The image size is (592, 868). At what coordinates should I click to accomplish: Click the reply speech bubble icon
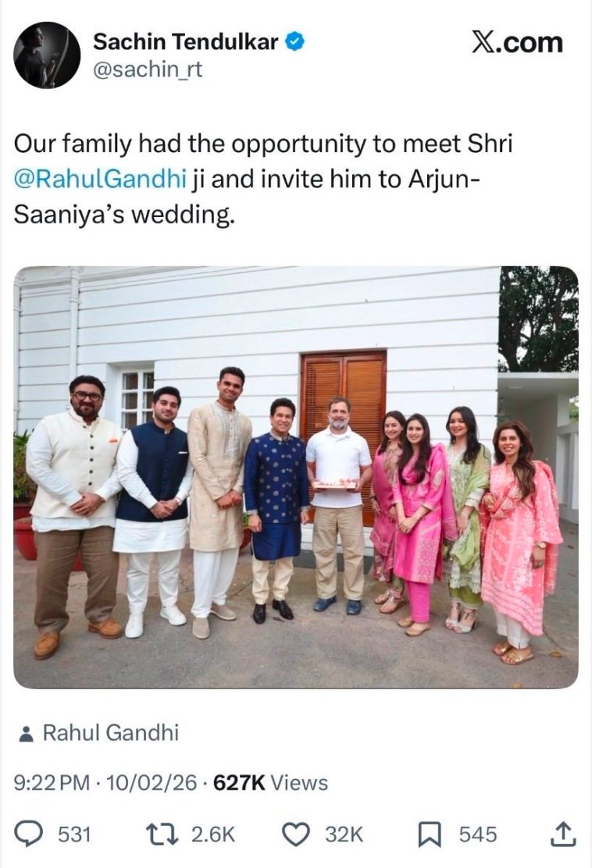39,834
